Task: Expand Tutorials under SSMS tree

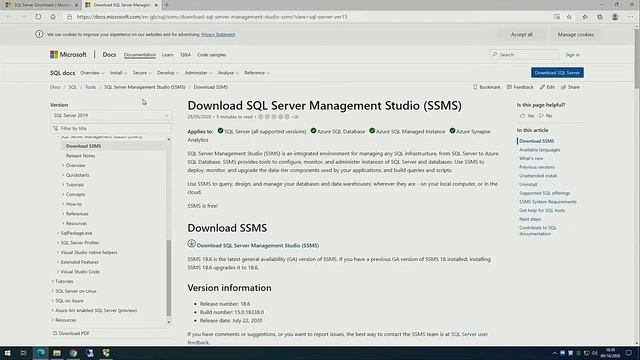Action: point(63,185)
